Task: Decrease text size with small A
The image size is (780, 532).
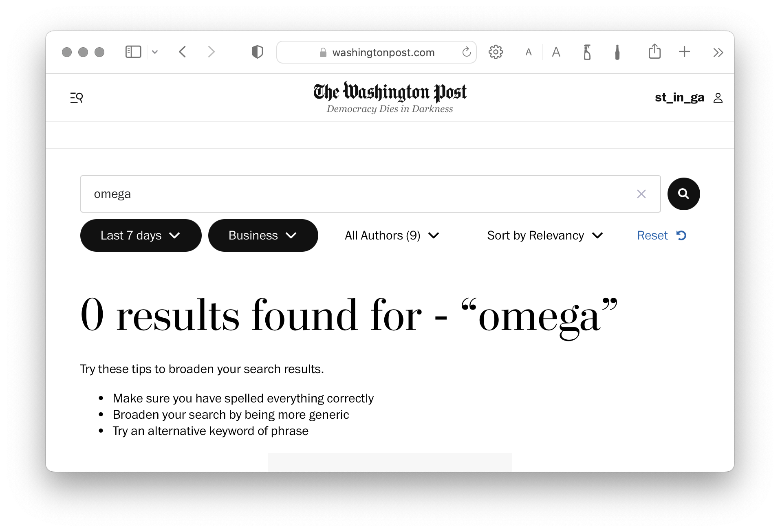Action: click(529, 52)
